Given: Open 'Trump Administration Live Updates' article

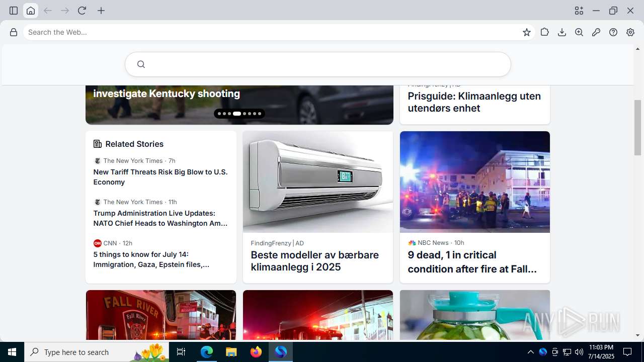Looking at the screenshot, I should (x=160, y=218).
